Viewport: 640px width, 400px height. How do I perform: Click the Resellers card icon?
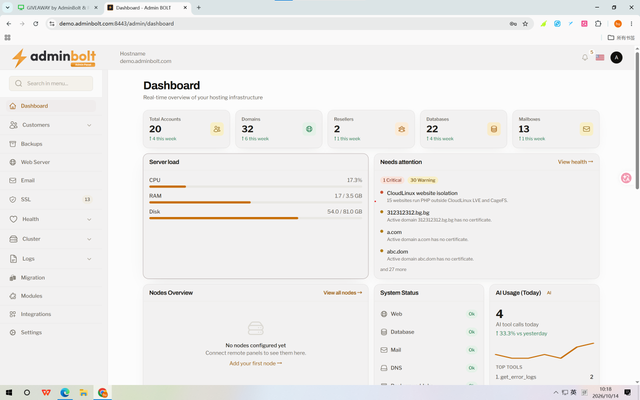(402, 129)
